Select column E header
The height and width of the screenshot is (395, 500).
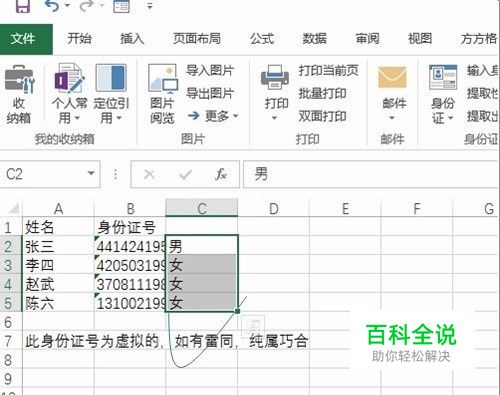[x=346, y=209]
